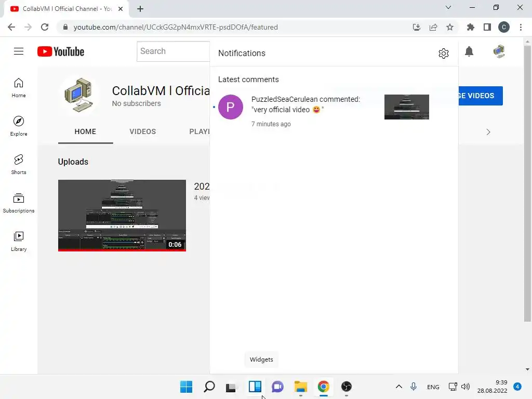This screenshot has height=399, width=532.
Task: Switch to the PLAYLISTS channel tab
Action: point(199,131)
